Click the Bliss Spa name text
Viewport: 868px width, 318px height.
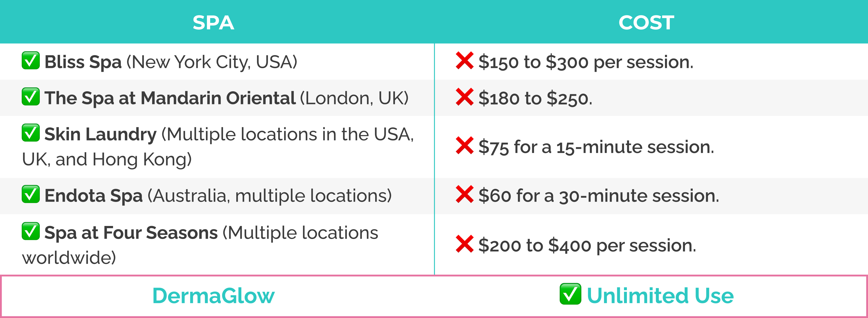(83, 62)
